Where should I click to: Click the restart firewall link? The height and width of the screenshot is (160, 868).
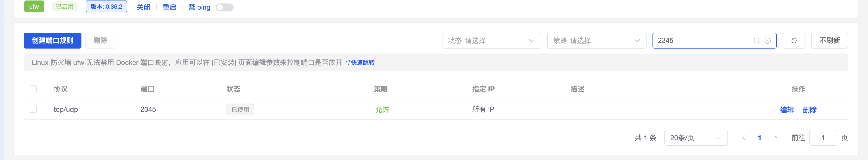169,7
